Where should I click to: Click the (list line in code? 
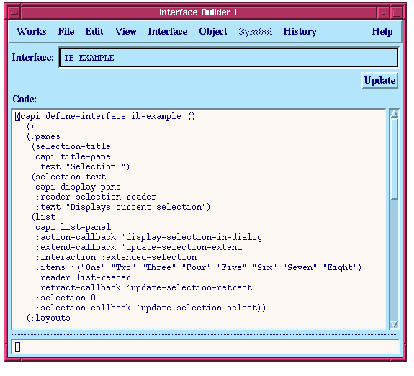pyautogui.click(x=43, y=217)
